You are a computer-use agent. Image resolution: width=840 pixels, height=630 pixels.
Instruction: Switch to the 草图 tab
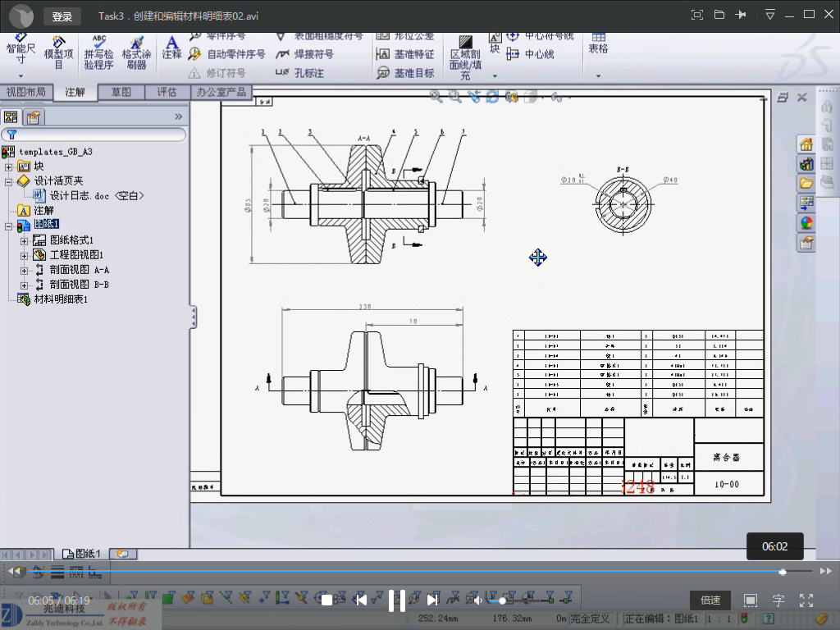(x=121, y=92)
